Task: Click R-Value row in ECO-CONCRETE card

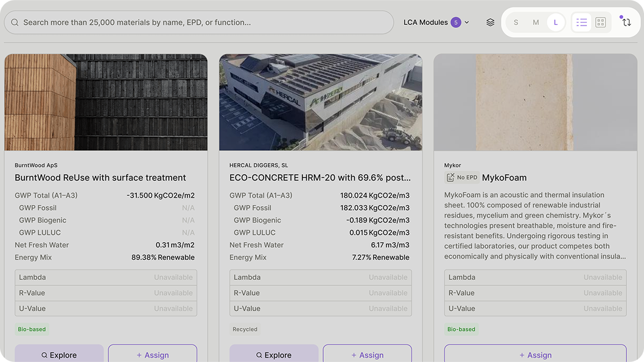Action: coord(321,293)
